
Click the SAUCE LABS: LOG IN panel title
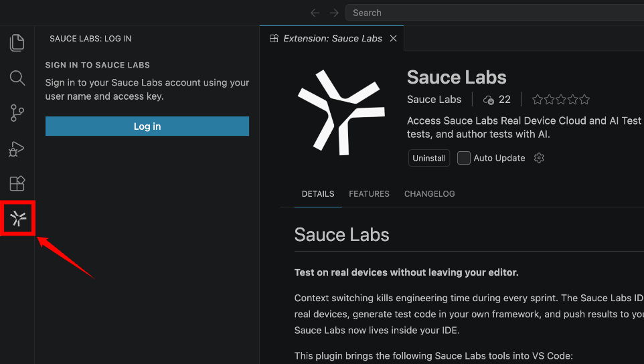click(90, 39)
